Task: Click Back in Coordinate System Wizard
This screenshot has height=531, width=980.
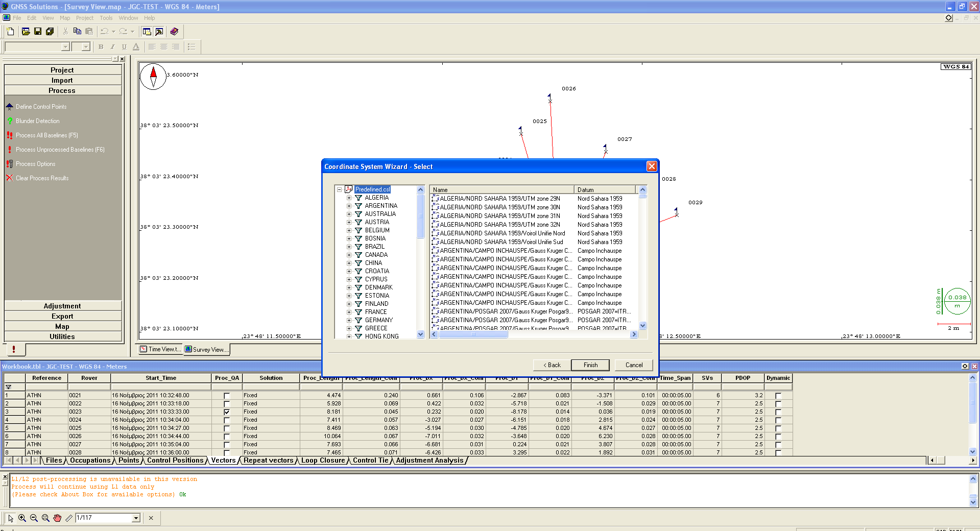Action: (x=552, y=365)
